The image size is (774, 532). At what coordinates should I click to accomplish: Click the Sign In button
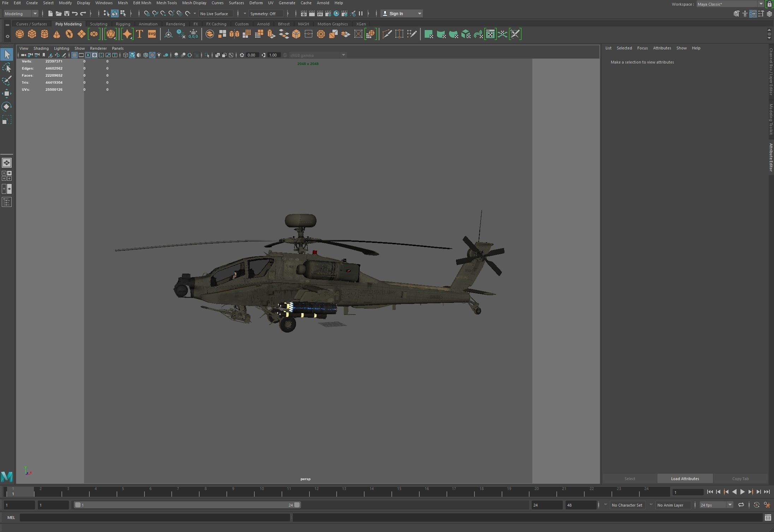[396, 13]
